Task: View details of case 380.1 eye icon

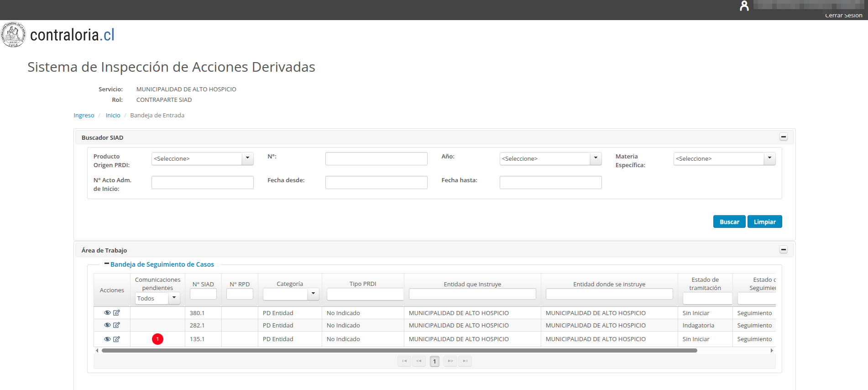Action: [107, 313]
